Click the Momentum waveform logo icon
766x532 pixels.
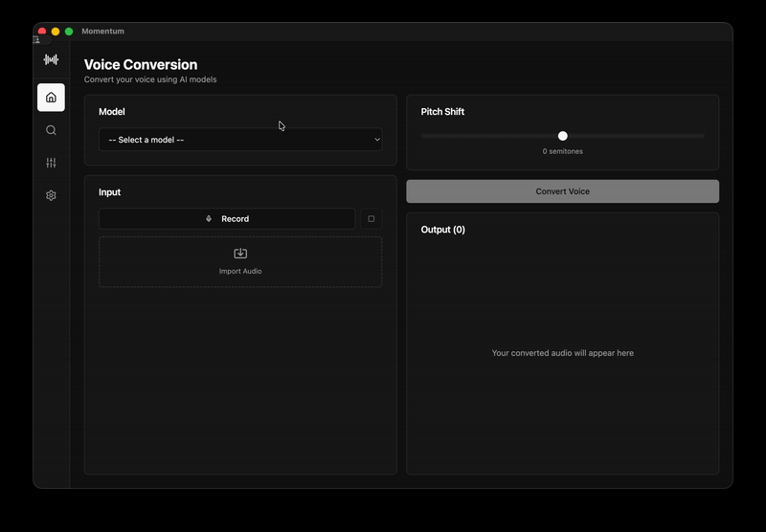pyautogui.click(x=51, y=59)
